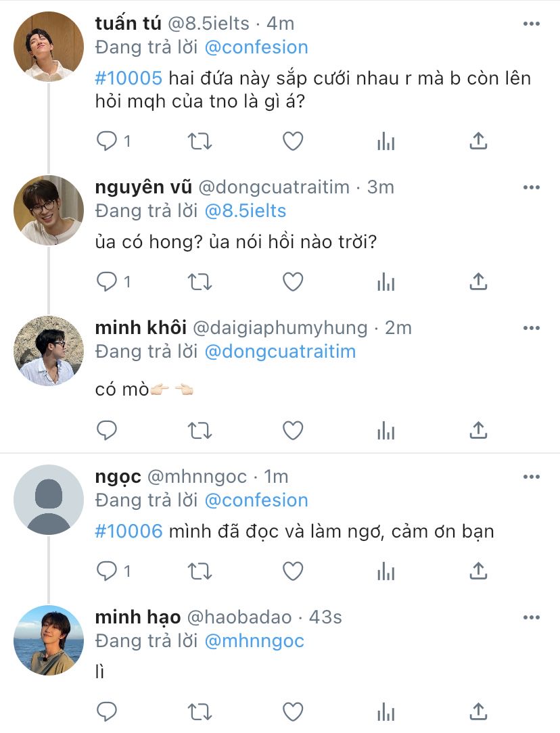Open the #10005 hashtag link
Screen dimensions: 560x733
point(129,78)
